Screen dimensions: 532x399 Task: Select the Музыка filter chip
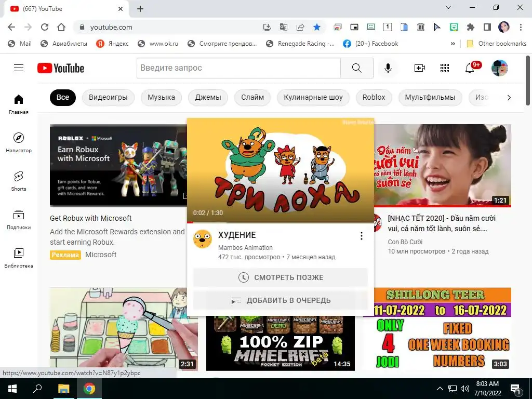pyautogui.click(x=161, y=97)
